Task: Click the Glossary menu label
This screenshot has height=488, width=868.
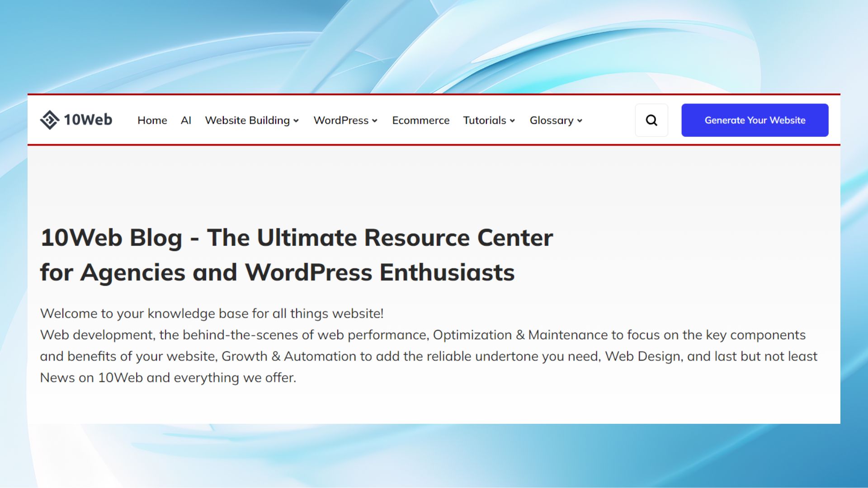Action: 551,120
